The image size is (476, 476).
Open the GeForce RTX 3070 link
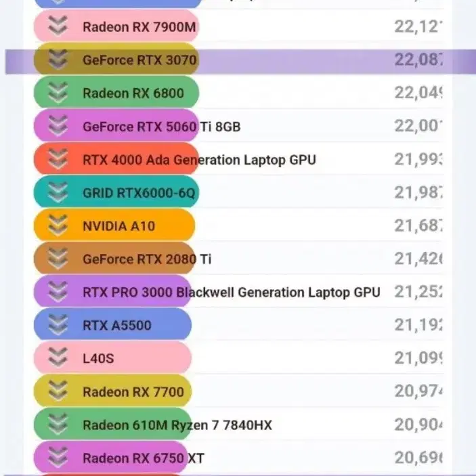pos(139,60)
